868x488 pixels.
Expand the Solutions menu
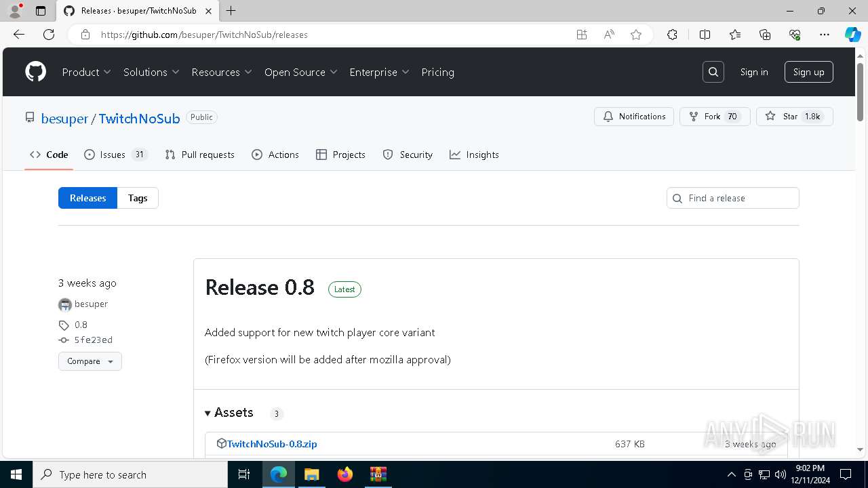pyautogui.click(x=151, y=72)
